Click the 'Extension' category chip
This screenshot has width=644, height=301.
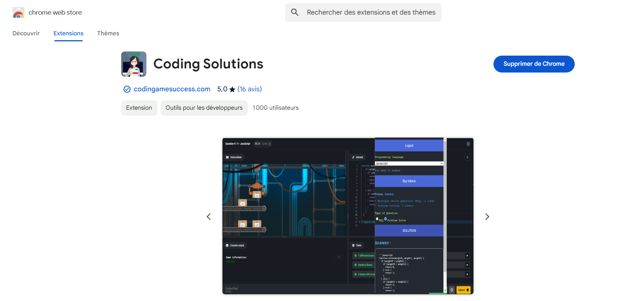139,108
